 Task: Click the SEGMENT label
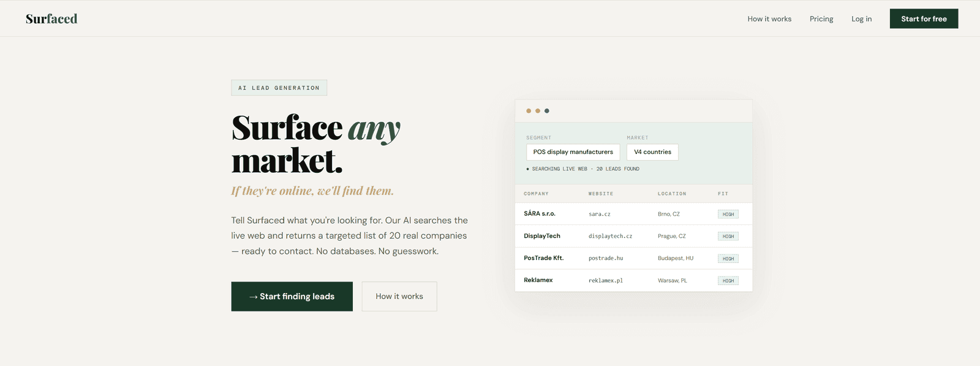(x=538, y=138)
